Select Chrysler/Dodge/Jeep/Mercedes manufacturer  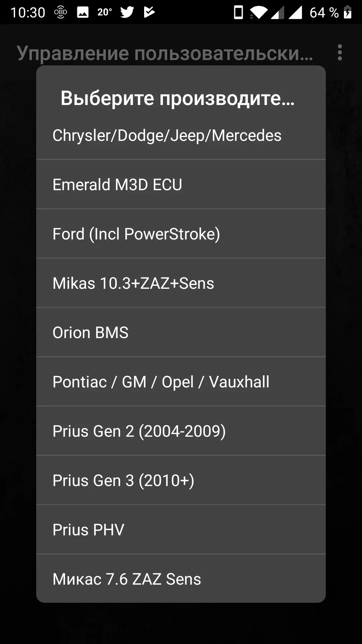[181, 136]
